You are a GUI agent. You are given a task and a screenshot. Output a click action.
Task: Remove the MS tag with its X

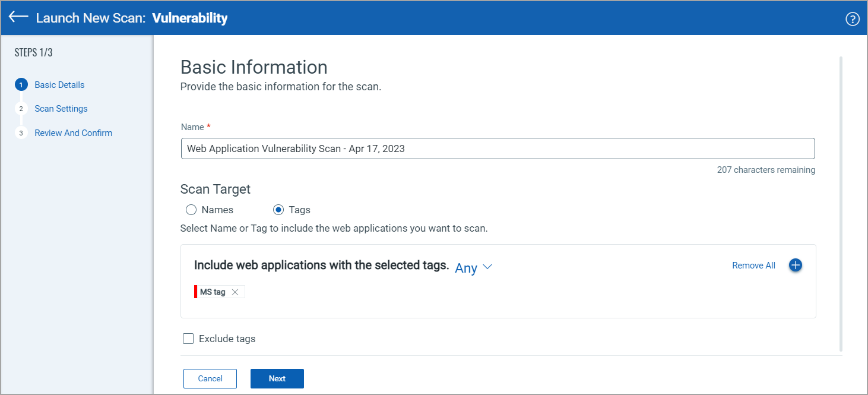click(x=235, y=292)
